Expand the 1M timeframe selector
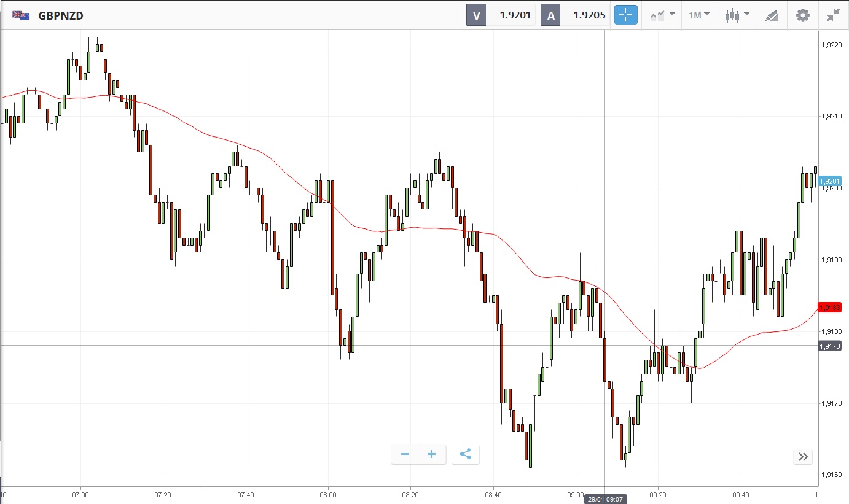The width and height of the screenshot is (849, 504). [x=698, y=15]
